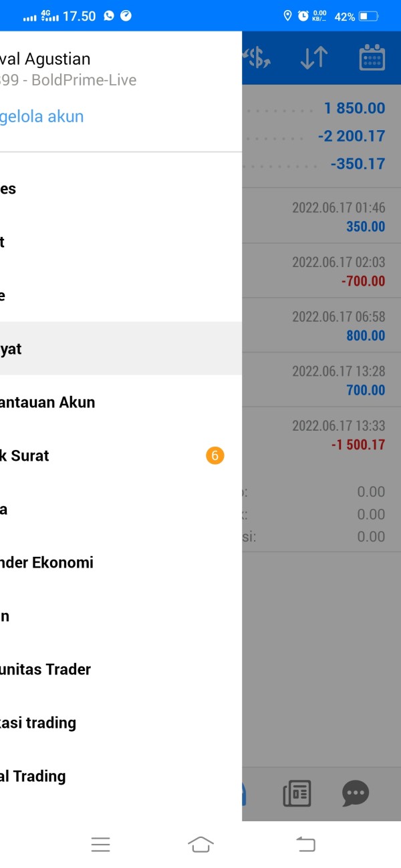
Task: Select the 2022.06.17 13:33 -1 500.17 trade row
Action: click(x=321, y=435)
